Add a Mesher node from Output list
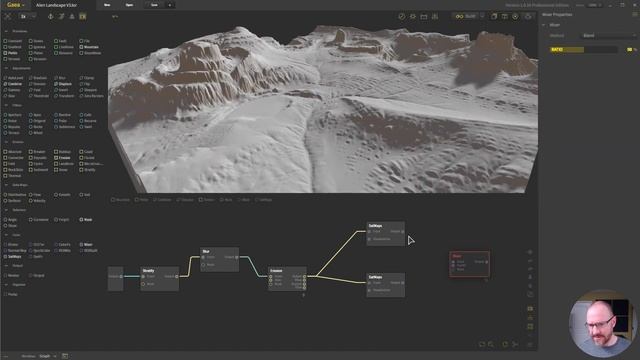Screen dimensions: 640x360 point(12,276)
